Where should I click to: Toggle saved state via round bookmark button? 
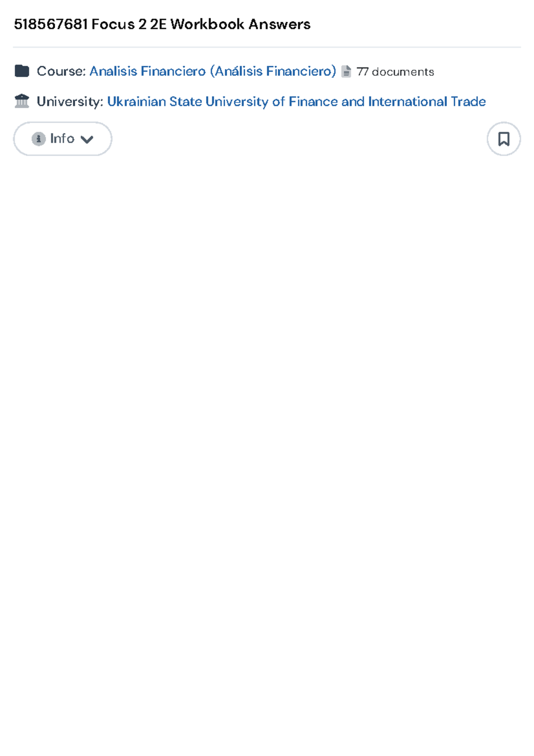(x=504, y=139)
